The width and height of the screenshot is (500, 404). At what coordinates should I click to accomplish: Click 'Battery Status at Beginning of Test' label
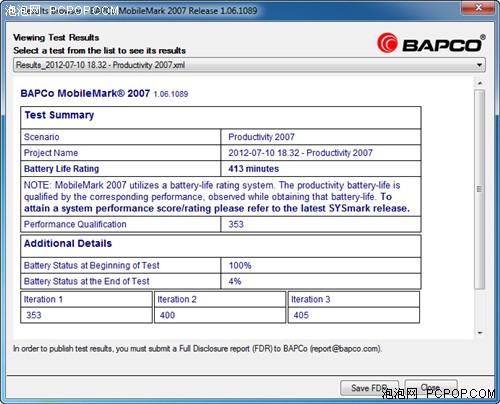pyautogui.click(x=92, y=266)
